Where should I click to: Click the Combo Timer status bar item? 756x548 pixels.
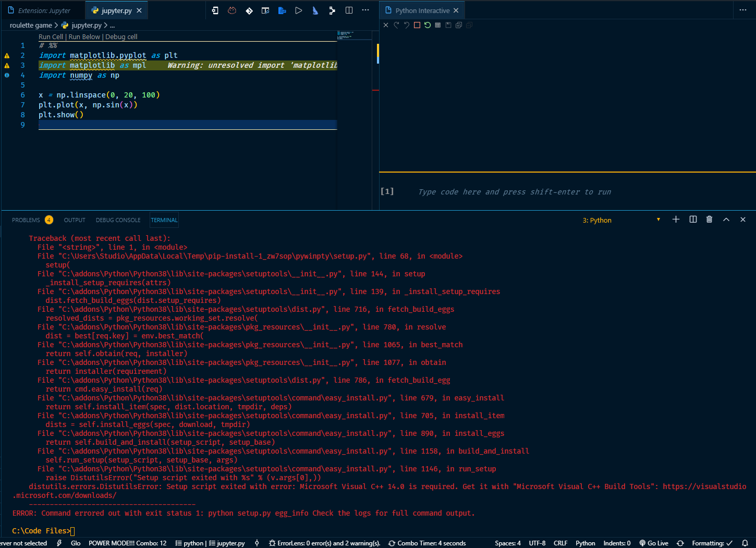427,543
